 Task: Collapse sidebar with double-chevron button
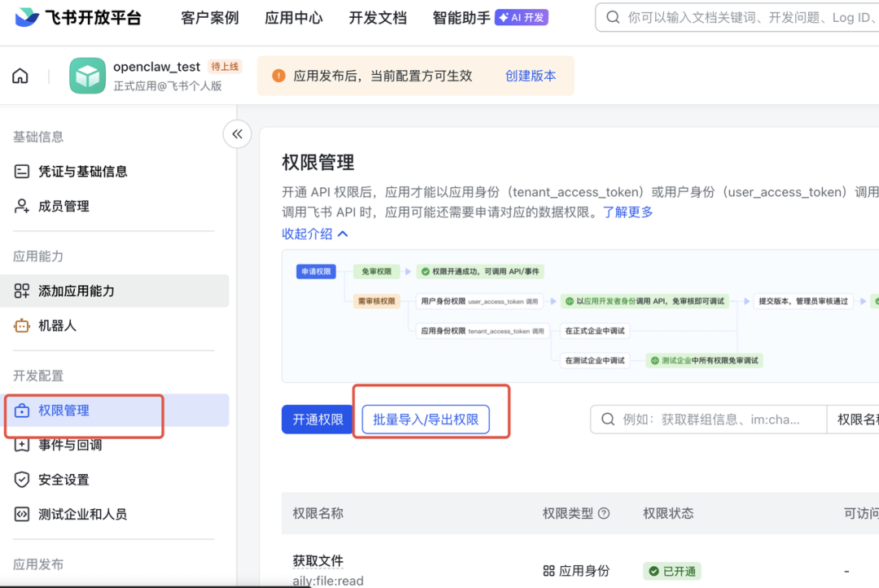pyautogui.click(x=237, y=134)
